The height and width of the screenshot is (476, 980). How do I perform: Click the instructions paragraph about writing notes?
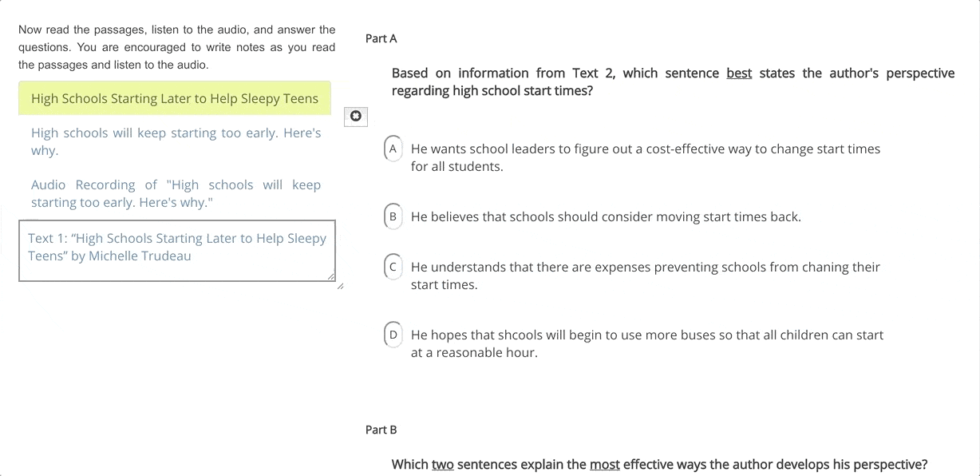176,46
